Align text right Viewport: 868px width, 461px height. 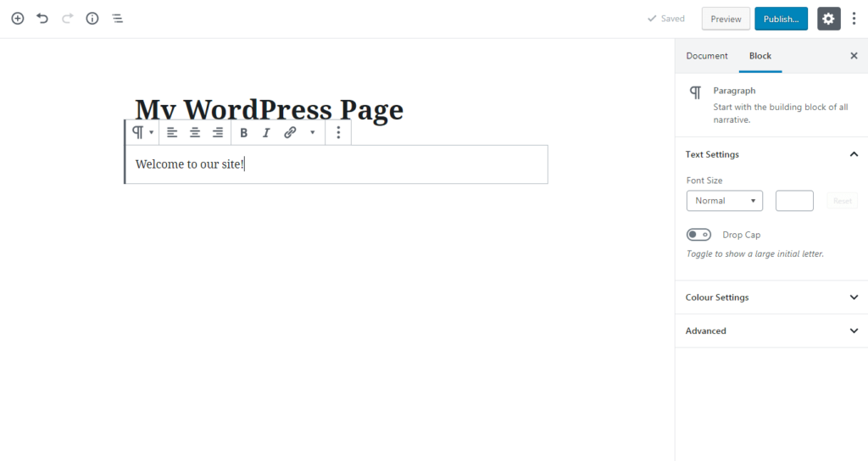click(218, 132)
